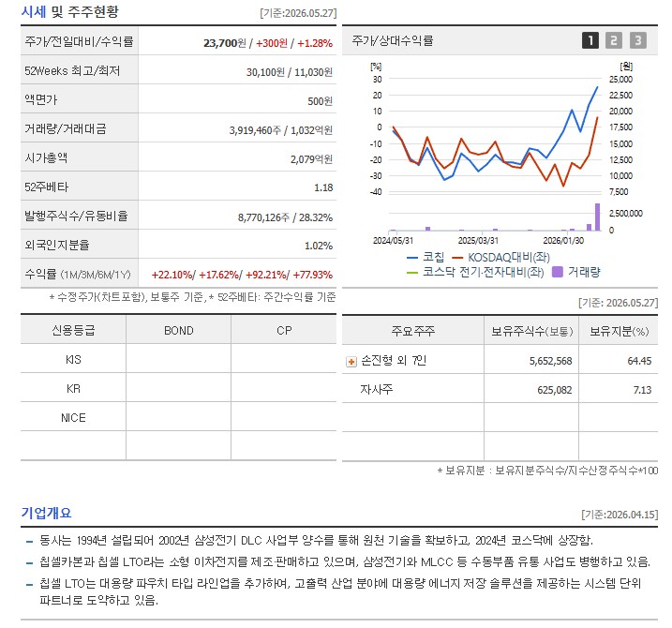Click the [기준:2026.04.15] date note
Image resolution: width=672 pixels, height=628 pixels.
click(x=620, y=515)
